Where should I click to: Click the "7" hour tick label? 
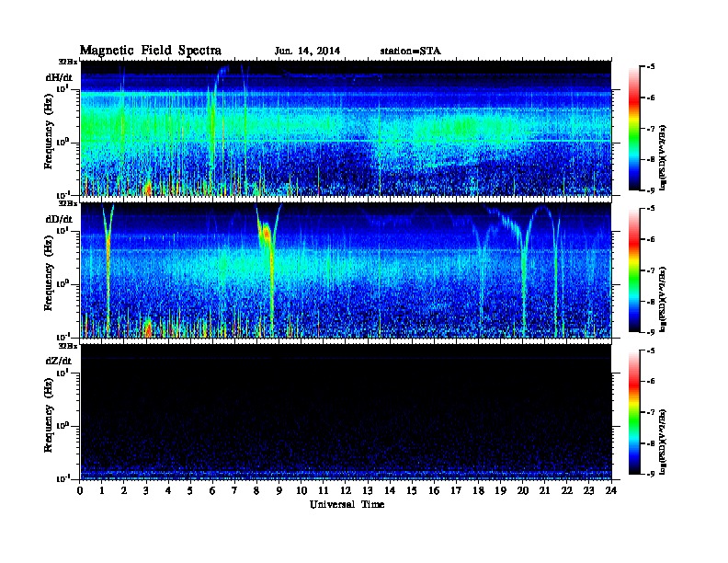[x=235, y=490]
